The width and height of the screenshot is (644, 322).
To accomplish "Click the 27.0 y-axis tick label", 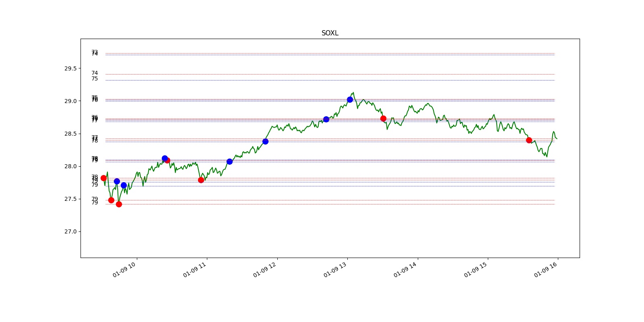I will point(70,231).
